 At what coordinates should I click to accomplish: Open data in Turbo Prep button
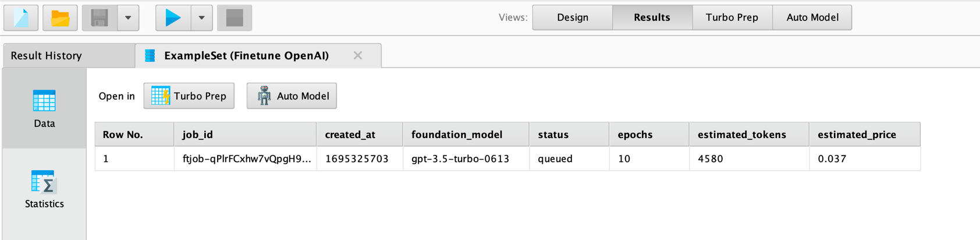point(189,96)
